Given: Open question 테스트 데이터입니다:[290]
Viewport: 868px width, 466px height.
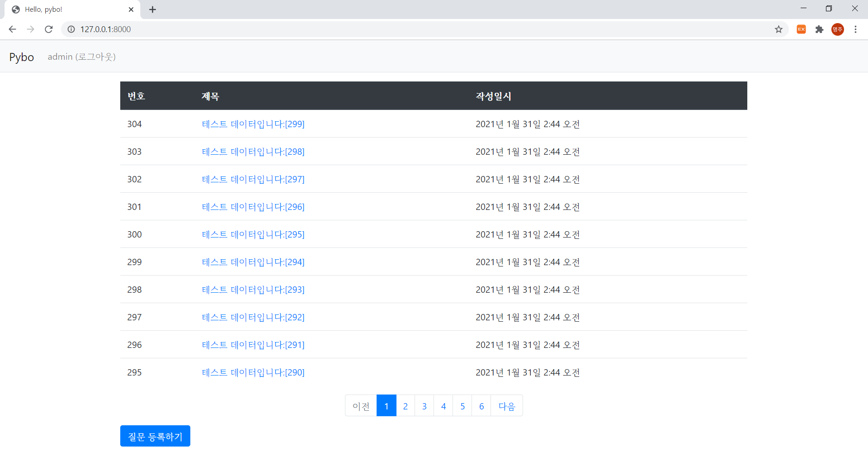Looking at the screenshot, I should click(253, 372).
